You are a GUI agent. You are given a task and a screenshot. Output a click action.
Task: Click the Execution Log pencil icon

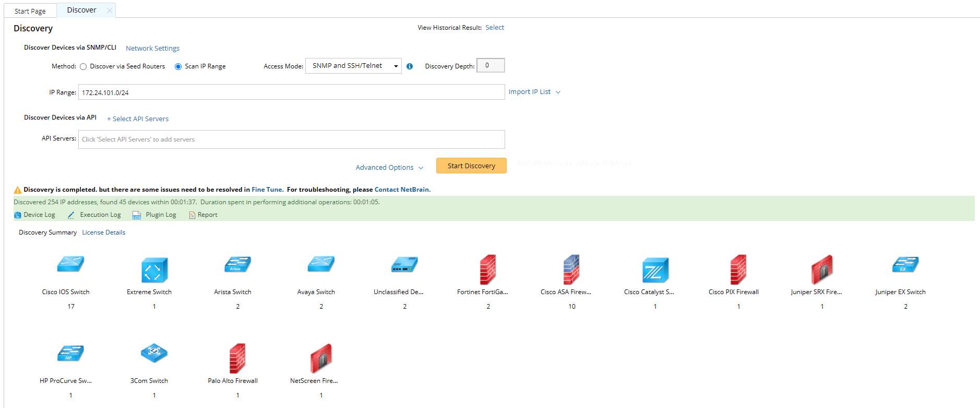pyautogui.click(x=71, y=215)
